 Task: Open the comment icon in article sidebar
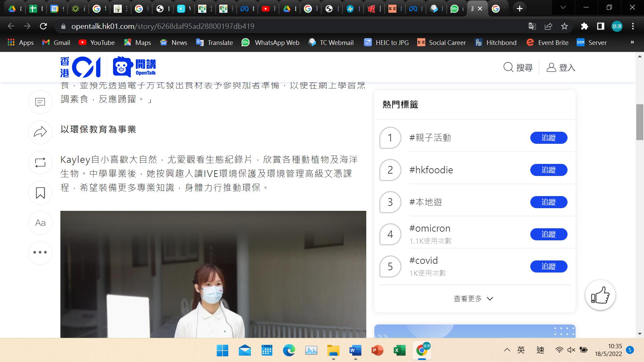[40, 102]
